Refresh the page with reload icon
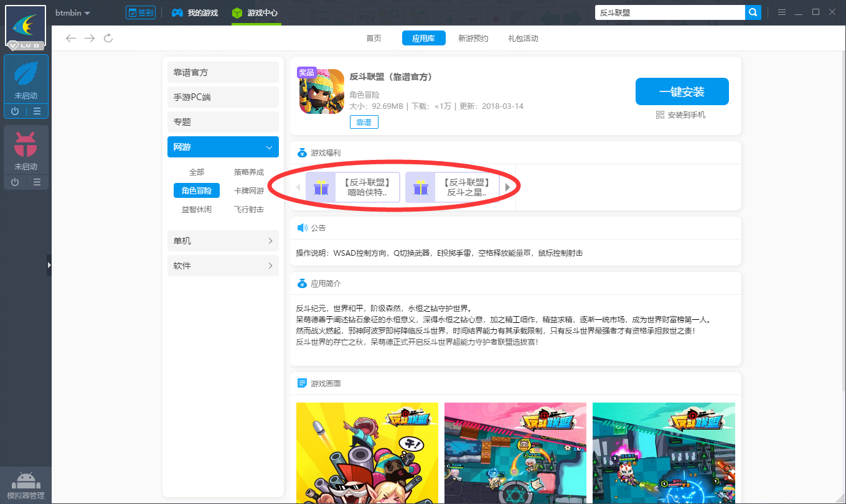Screen dimensions: 846x504 pos(108,39)
